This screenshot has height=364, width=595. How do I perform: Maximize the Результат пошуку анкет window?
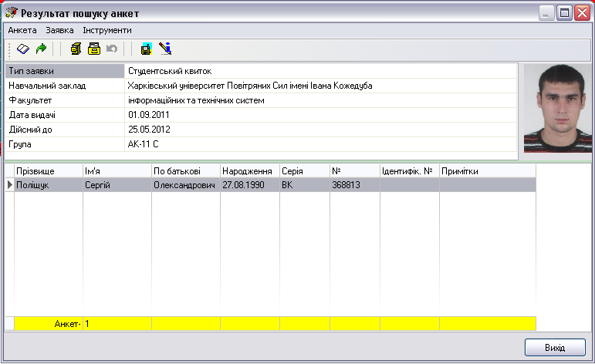click(x=564, y=13)
